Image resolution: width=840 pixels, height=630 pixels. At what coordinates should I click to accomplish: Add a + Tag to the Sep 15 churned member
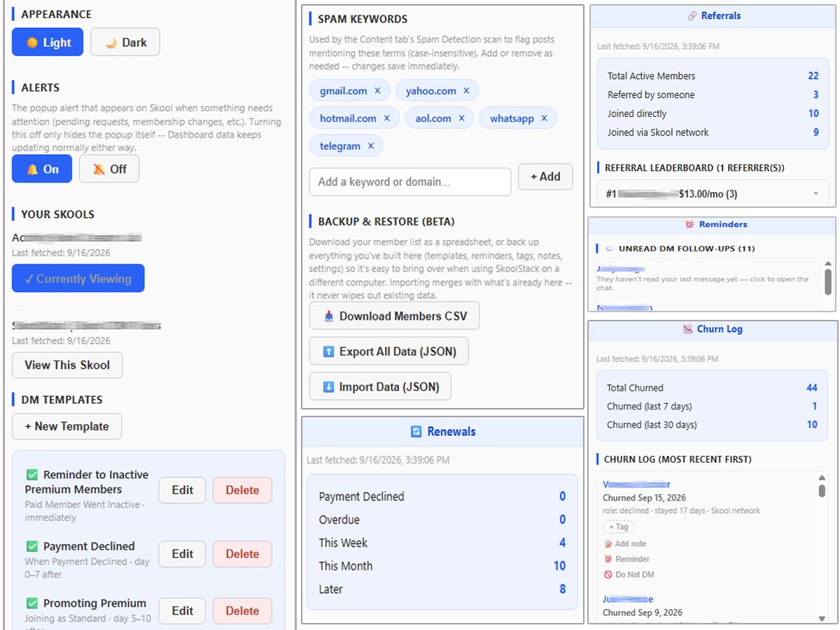coord(619,527)
